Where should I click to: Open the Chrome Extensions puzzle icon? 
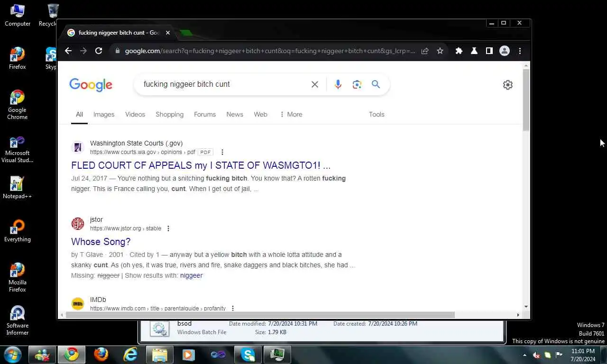point(459,51)
